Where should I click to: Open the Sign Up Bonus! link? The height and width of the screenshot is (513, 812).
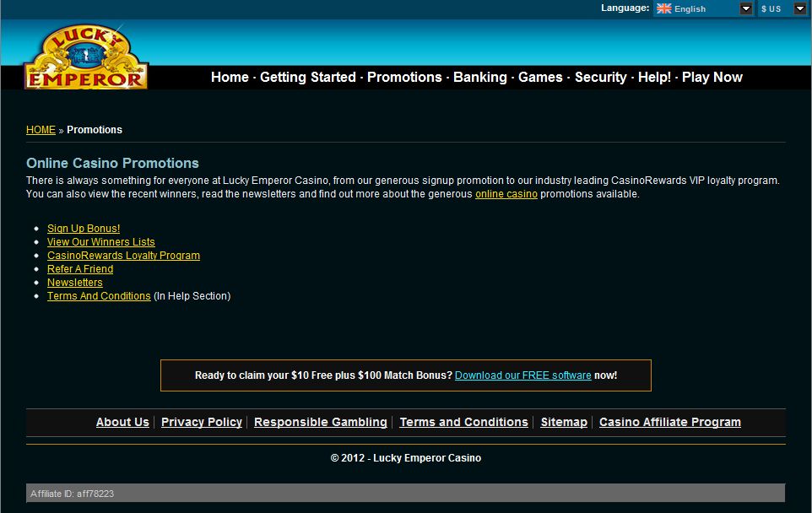pos(84,229)
